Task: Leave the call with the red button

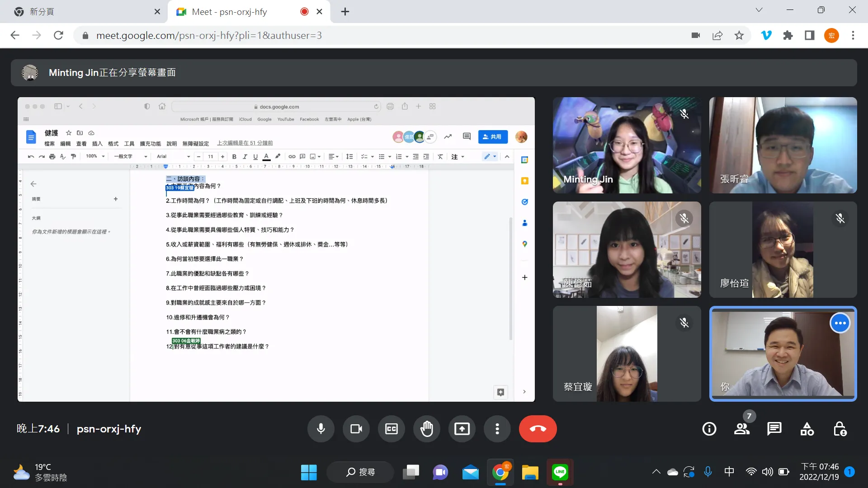Action: 538,429
